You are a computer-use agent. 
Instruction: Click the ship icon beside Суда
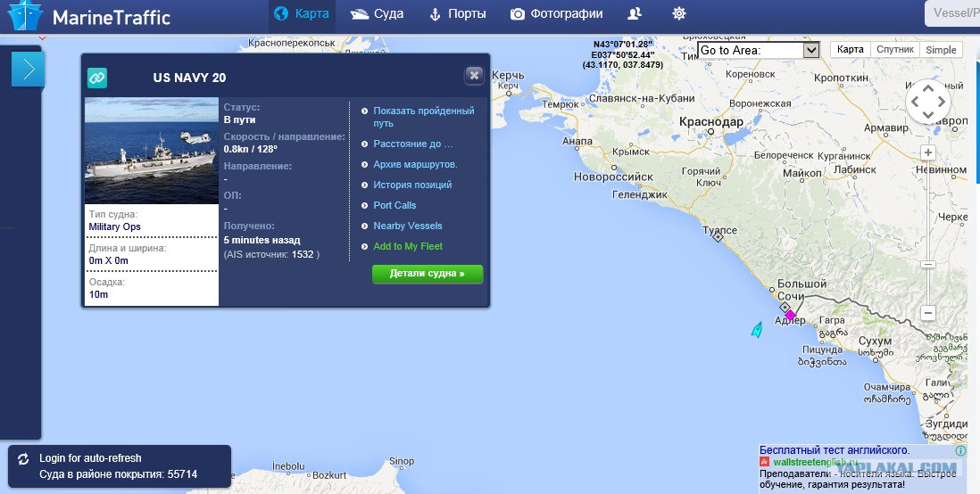point(360,14)
